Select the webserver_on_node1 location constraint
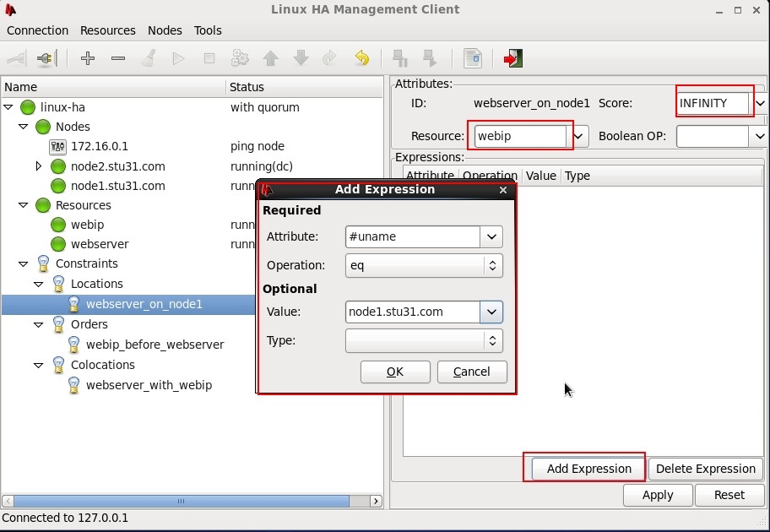 [144, 304]
